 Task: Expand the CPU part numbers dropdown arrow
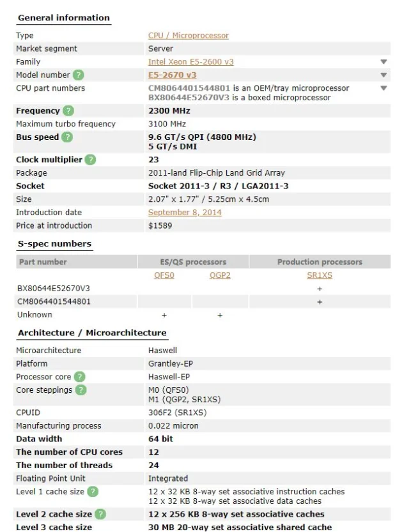point(383,88)
